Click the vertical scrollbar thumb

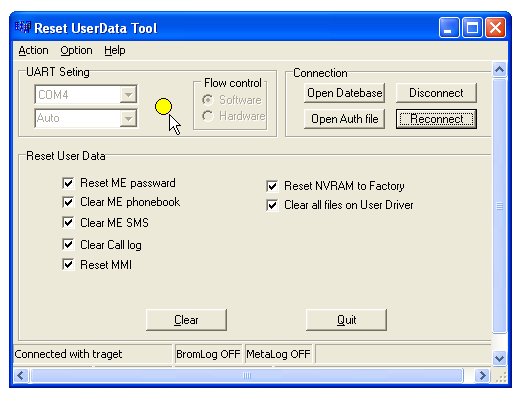coord(499,206)
